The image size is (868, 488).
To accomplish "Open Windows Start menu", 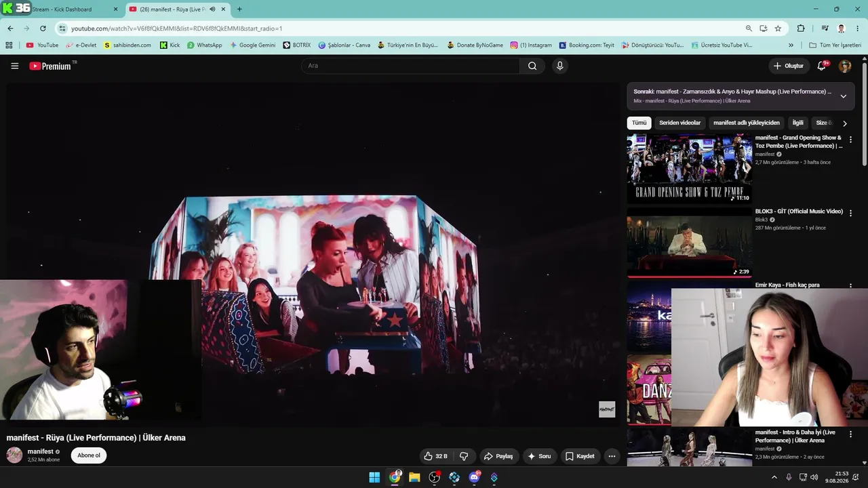I will [374, 477].
